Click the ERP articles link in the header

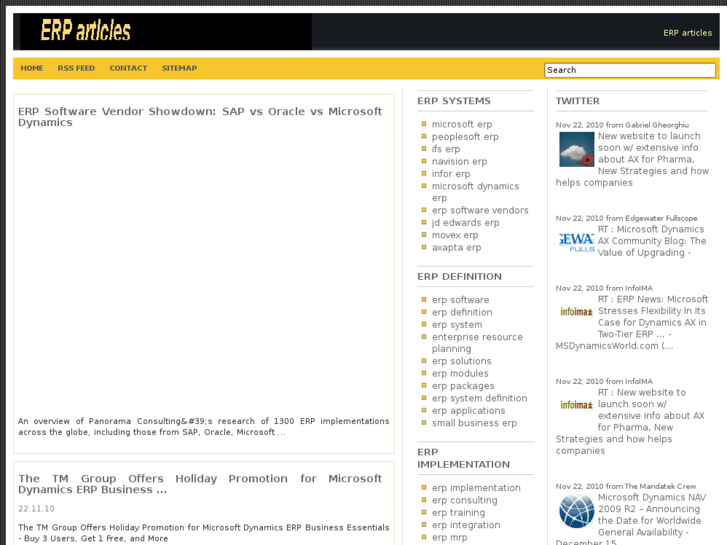[687, 33]
